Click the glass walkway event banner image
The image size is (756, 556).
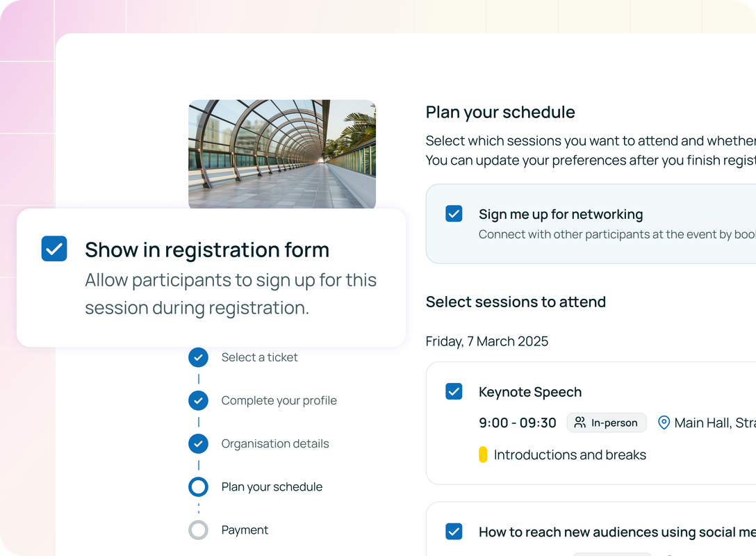[x=282, y=154]
